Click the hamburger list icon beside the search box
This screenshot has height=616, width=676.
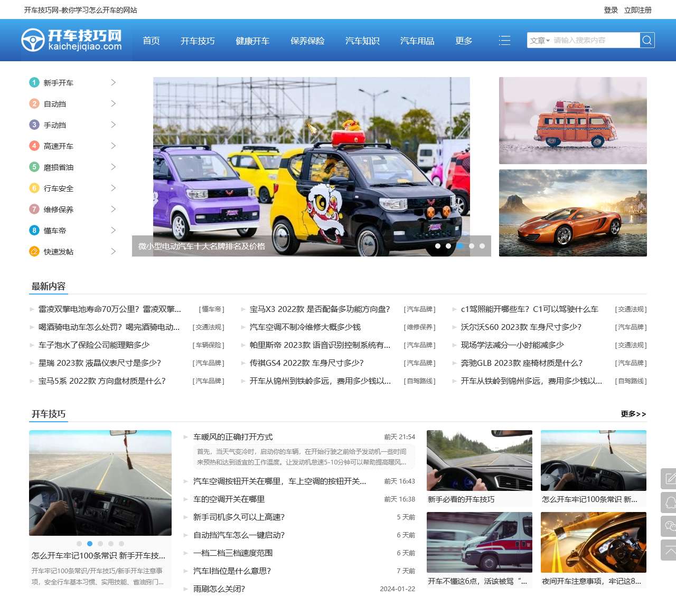tap(505, 40)
